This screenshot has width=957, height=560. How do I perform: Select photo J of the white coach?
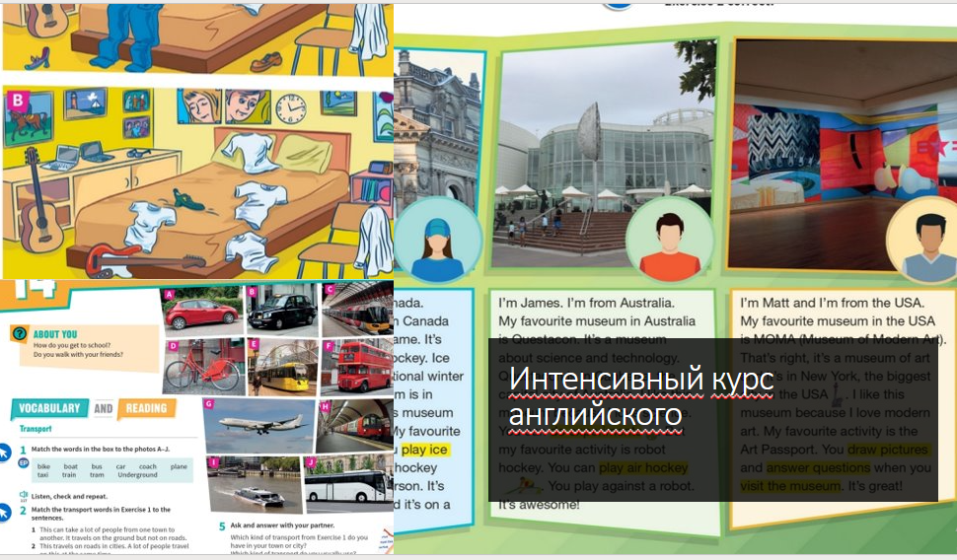(x=347, y=486)
